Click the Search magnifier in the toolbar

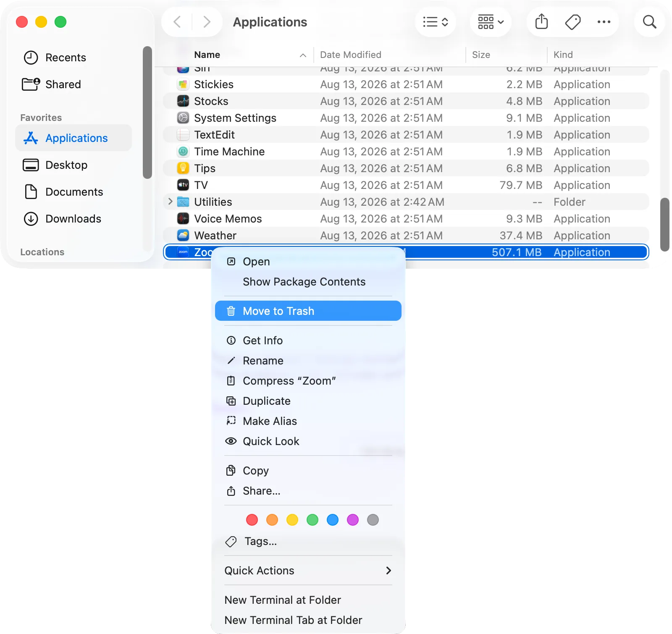point(649,22)
